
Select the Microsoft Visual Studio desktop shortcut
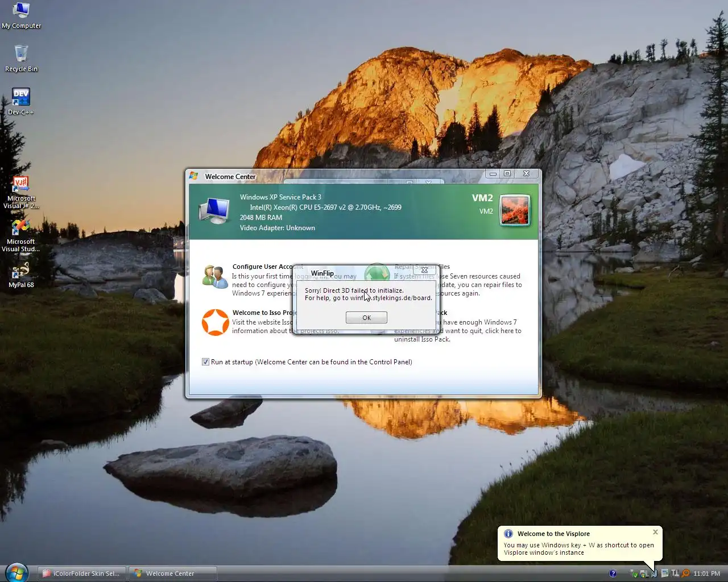tap(21, 236)
